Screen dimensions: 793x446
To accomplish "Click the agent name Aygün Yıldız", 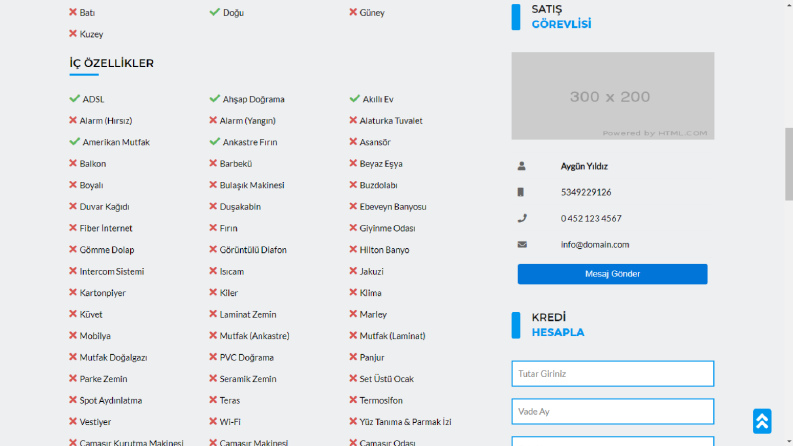I will 584,166.
